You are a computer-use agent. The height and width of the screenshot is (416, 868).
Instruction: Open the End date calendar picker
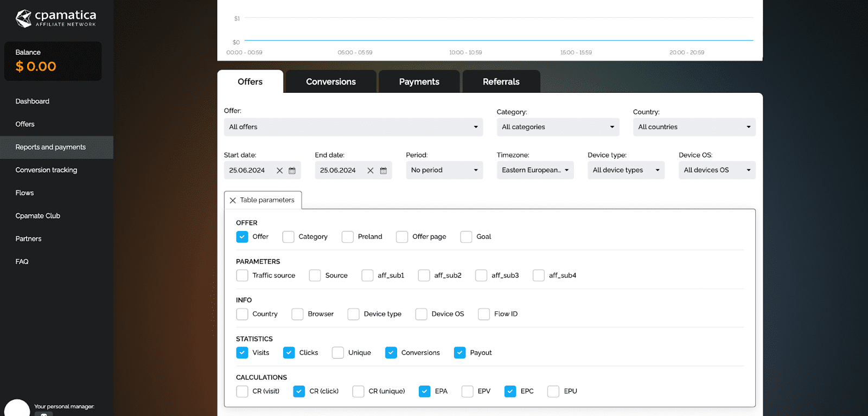tap(383, 170)
